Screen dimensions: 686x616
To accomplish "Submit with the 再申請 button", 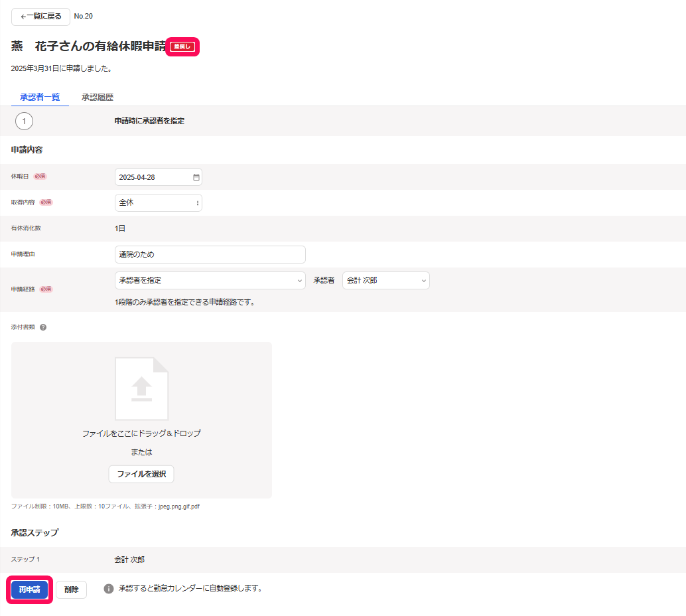I will point(29,589).
